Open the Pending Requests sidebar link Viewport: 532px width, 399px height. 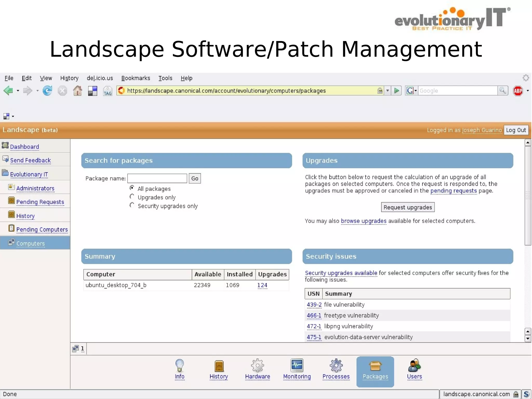point(40,202)
